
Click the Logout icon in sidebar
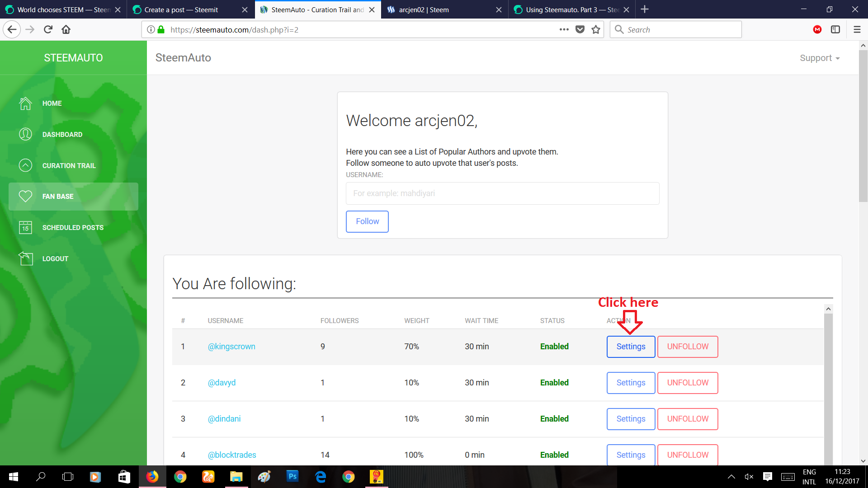pyautogui.click(x=25, y=258)
